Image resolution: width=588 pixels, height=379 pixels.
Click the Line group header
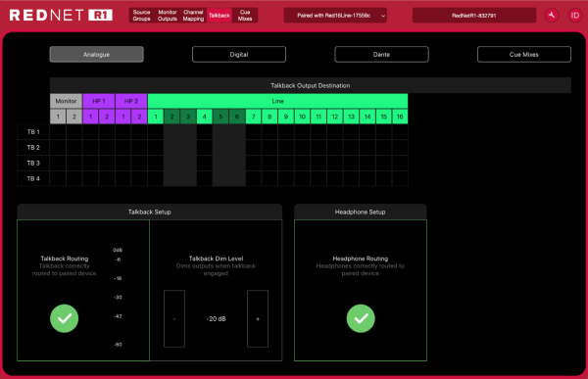click(278, 101)
